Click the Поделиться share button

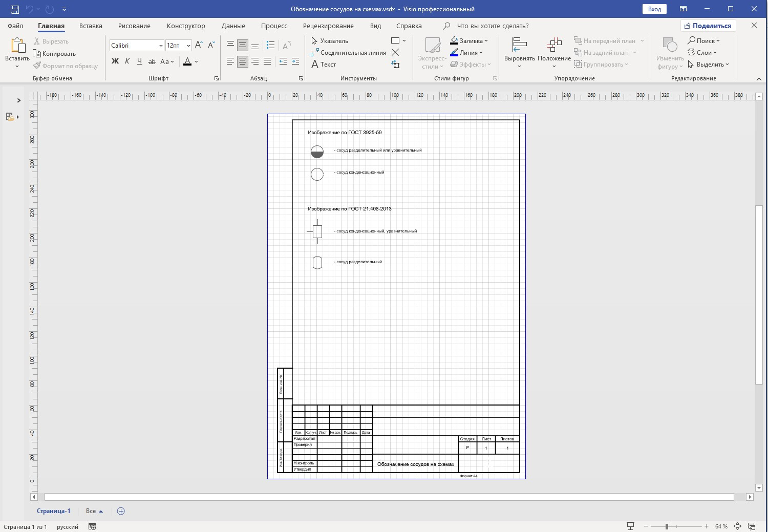click(708, 26)
